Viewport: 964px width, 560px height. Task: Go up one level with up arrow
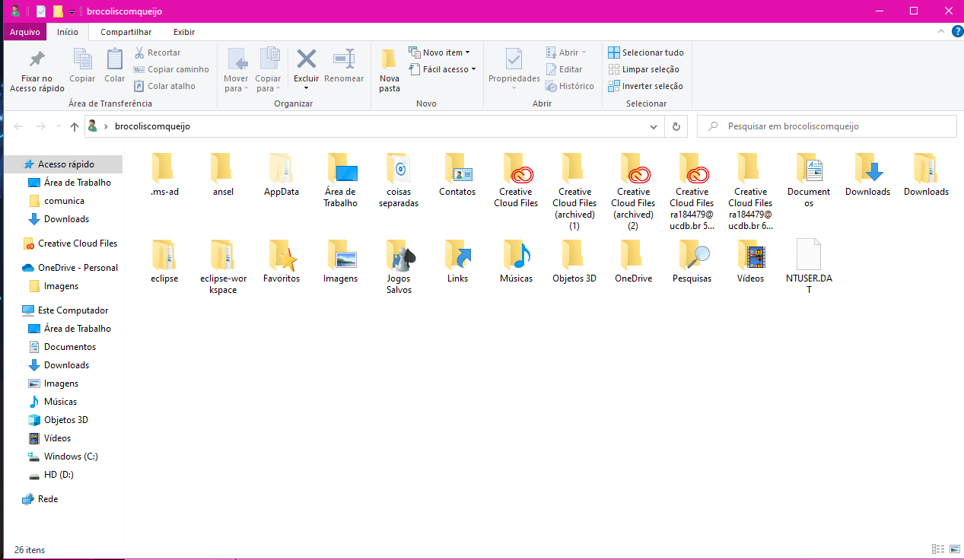point(74,126)
